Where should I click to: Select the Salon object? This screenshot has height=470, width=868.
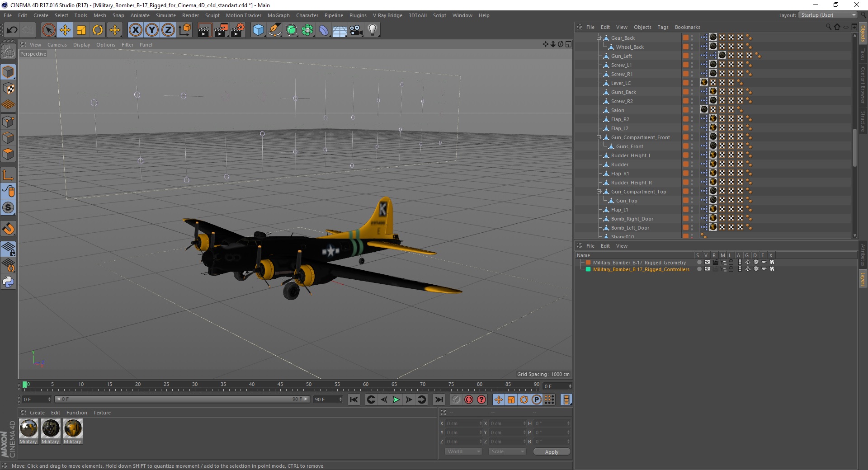point(618,110)
